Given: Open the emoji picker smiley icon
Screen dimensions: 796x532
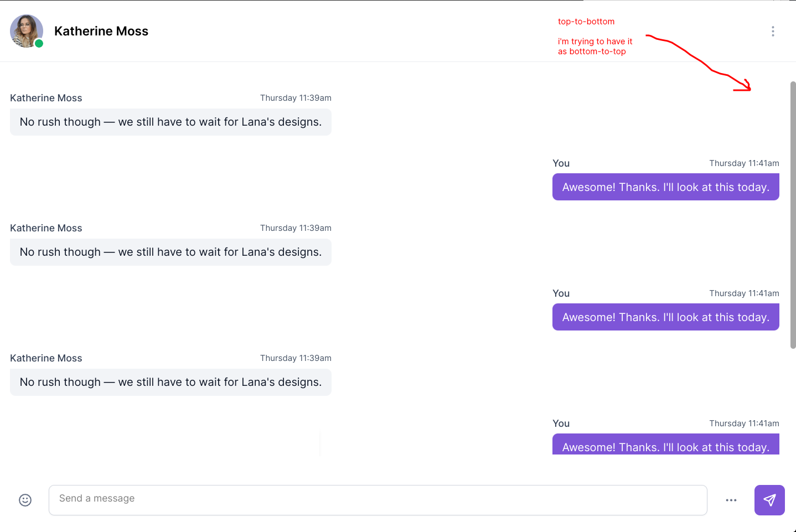Looking at the screenshot, I should pos(25,500).
